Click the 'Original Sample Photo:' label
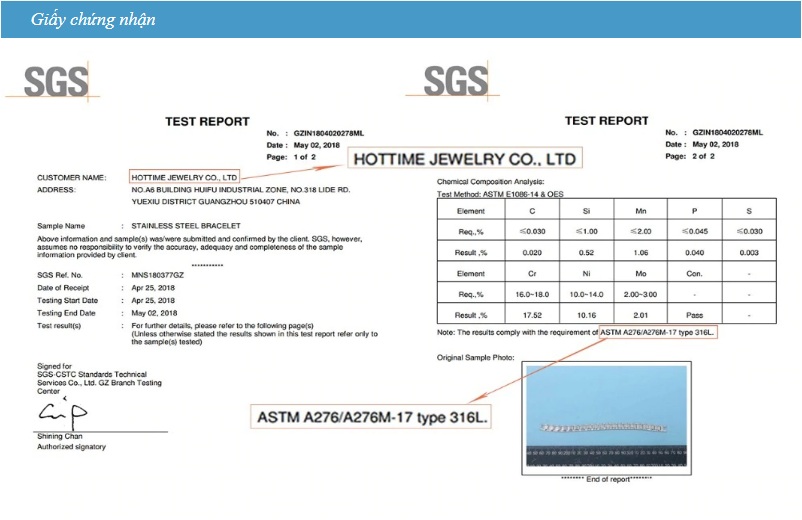This screenshot has height=520, width=802. click(x=476, y=357)
